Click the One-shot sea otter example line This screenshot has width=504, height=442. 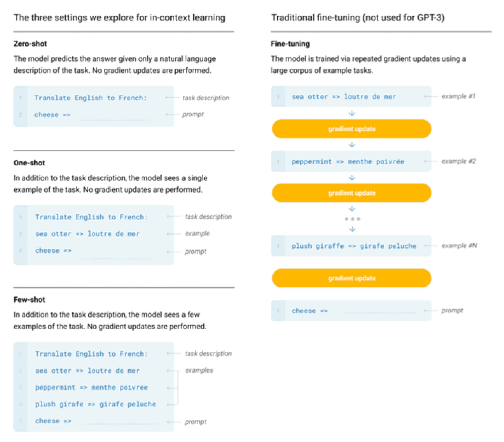pyautogui.click(x=88, y=234)
